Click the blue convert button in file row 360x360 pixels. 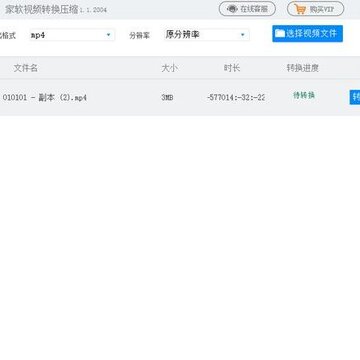[x=355, y=97]
